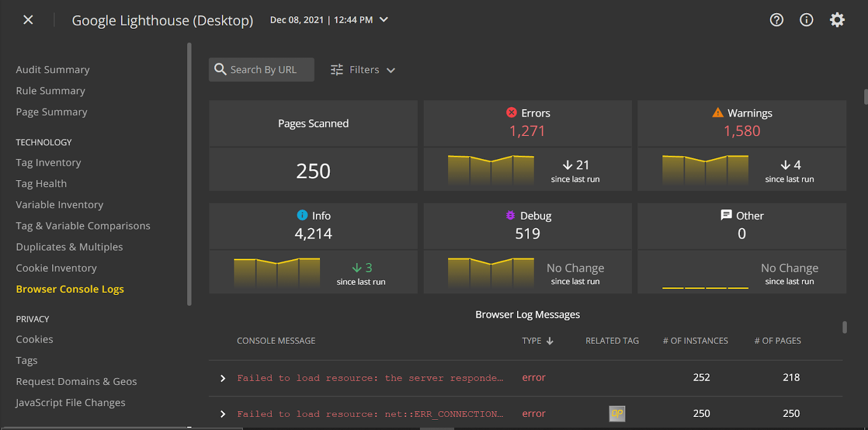Open Cookie Inventory report
Viewport: 868px width, 430px height.
pos(56,268)
